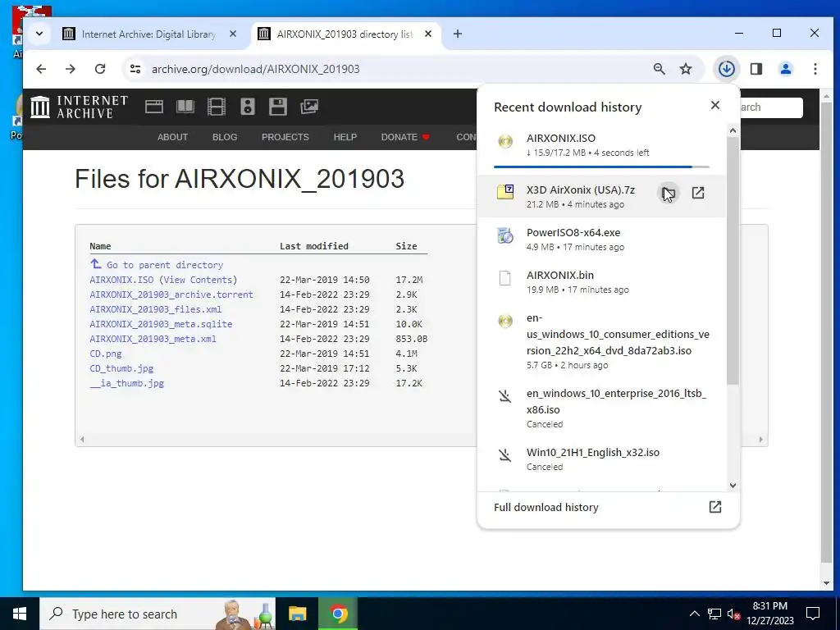Go back to previous page
Screen dimensions: 840x630
(x=41, y=69)
